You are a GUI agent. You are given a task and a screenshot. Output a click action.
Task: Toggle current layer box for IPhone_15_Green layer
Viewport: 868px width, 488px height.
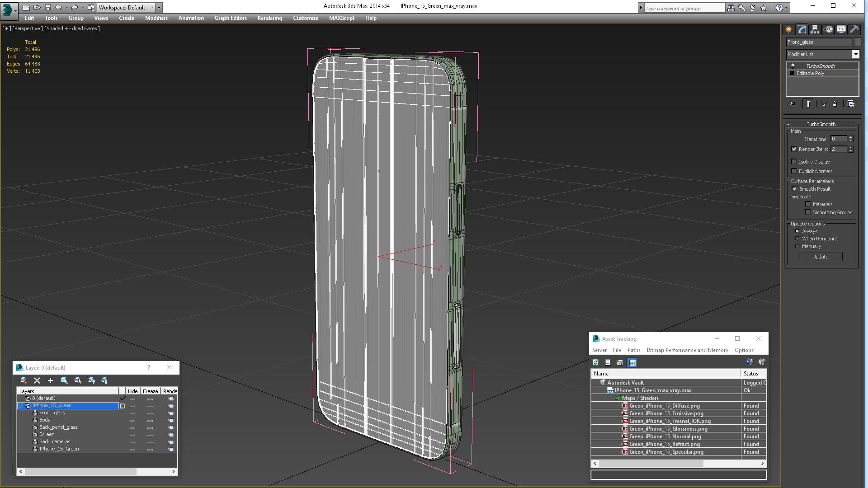point(122,406)
